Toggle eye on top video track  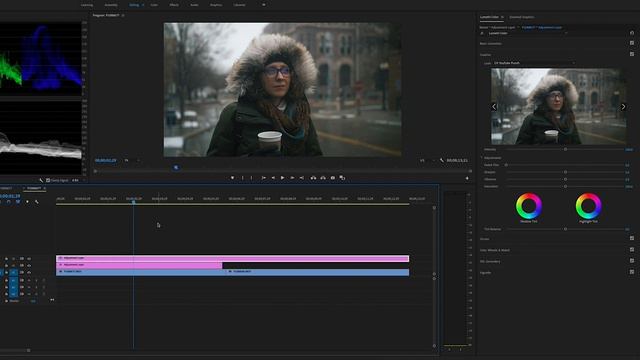(29, 259)
